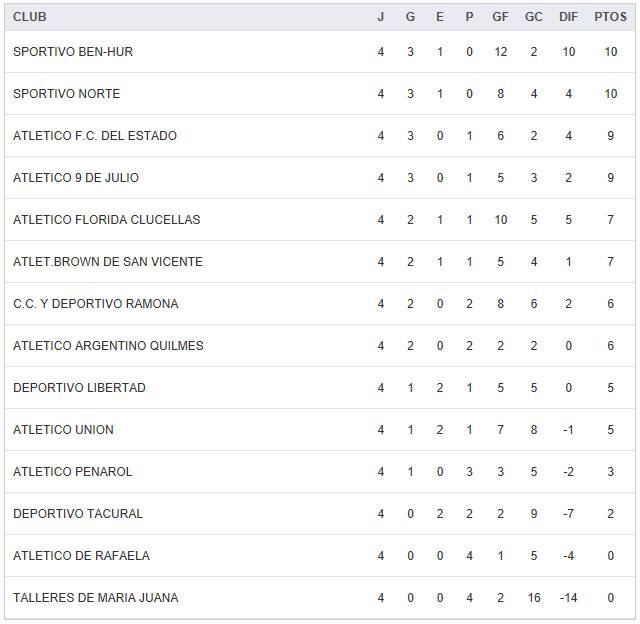Image resolution: width=640 pixels, height=624 pixels.
Task: Click ATLET.BROWN DE SAN VICENTE team
Action: (x=108, y=262)
